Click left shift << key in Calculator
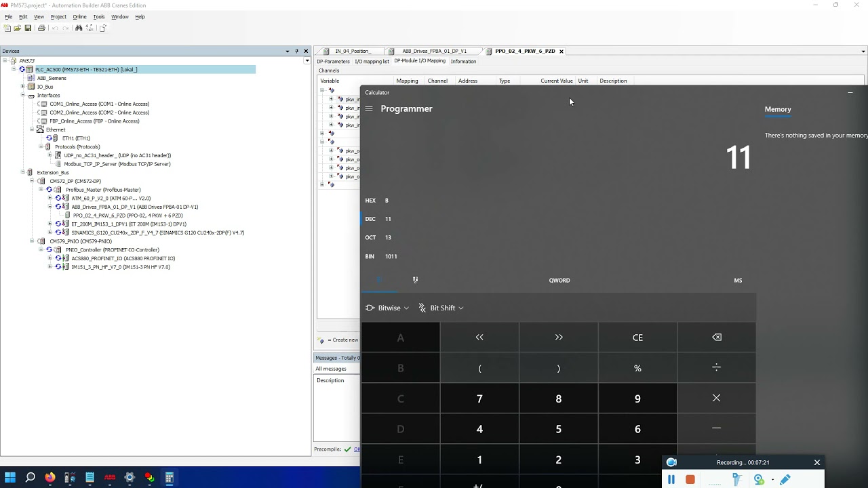Image resolution: width=868 pixels, height=488 pixels. pyautogui.click(x=479, y=337)
